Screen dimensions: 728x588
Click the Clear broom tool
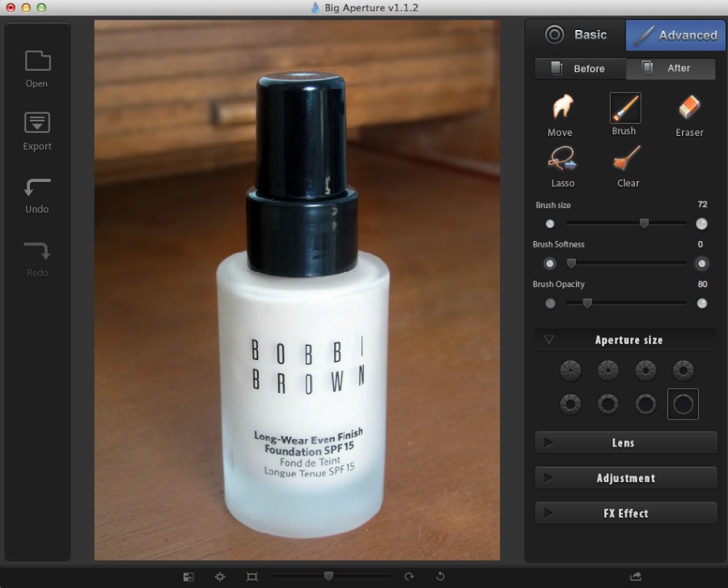[628, 167]
